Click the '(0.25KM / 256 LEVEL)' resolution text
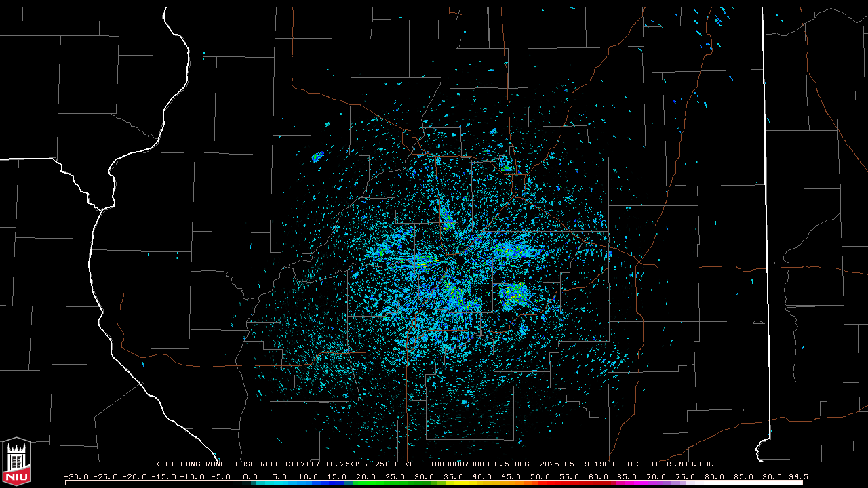Viewport: 868px width, 488px height. click(x=376, y=464)
